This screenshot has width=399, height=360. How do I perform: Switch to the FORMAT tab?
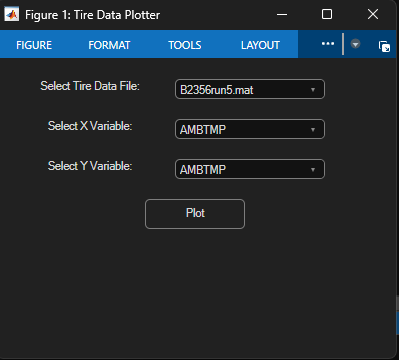pos(109,45)
